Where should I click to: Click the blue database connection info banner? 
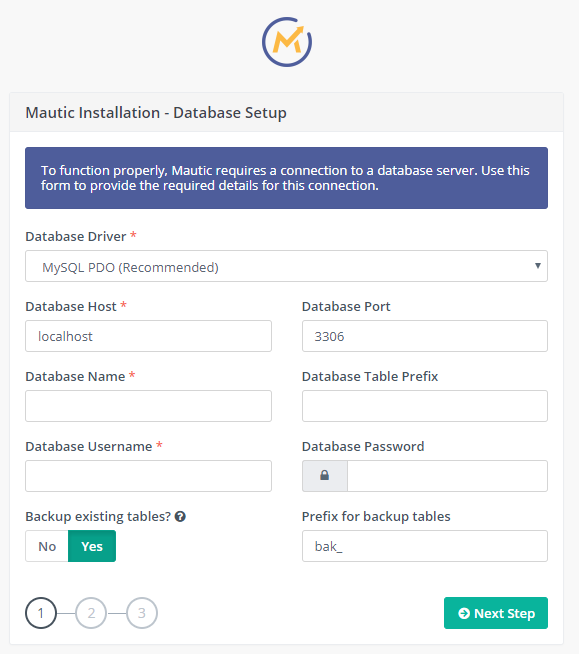coord(287,178)
